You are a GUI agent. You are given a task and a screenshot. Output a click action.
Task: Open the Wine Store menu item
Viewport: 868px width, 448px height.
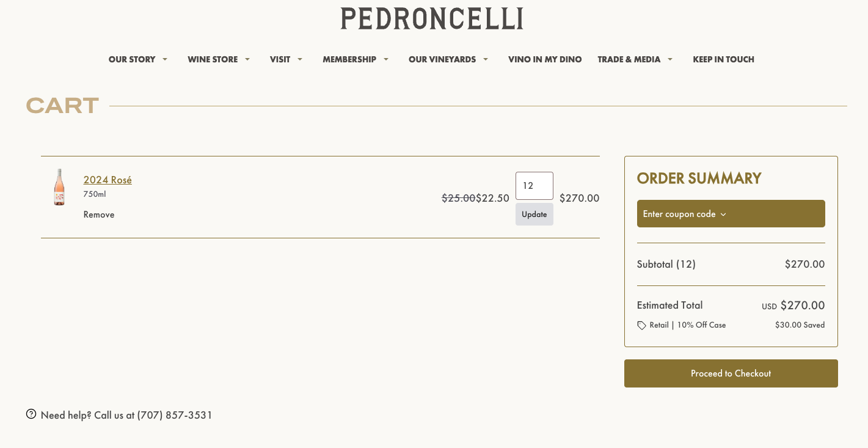pyautogui.click(x=213, y=59)
